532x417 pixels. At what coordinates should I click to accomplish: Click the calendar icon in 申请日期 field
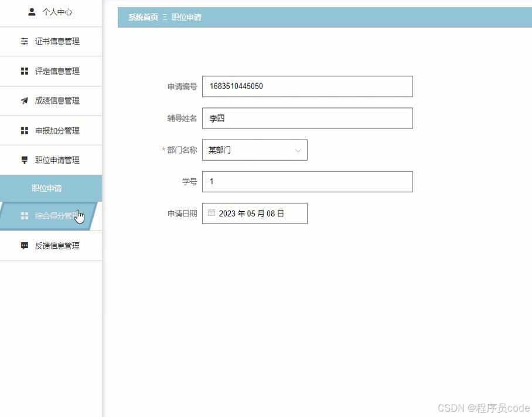(x=212, y=212)
